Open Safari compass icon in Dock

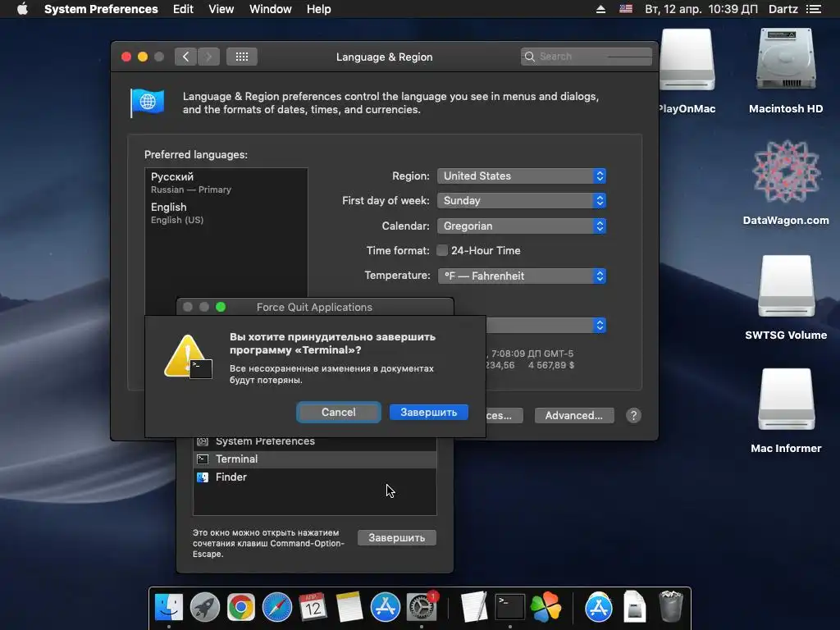pos(277,607)
